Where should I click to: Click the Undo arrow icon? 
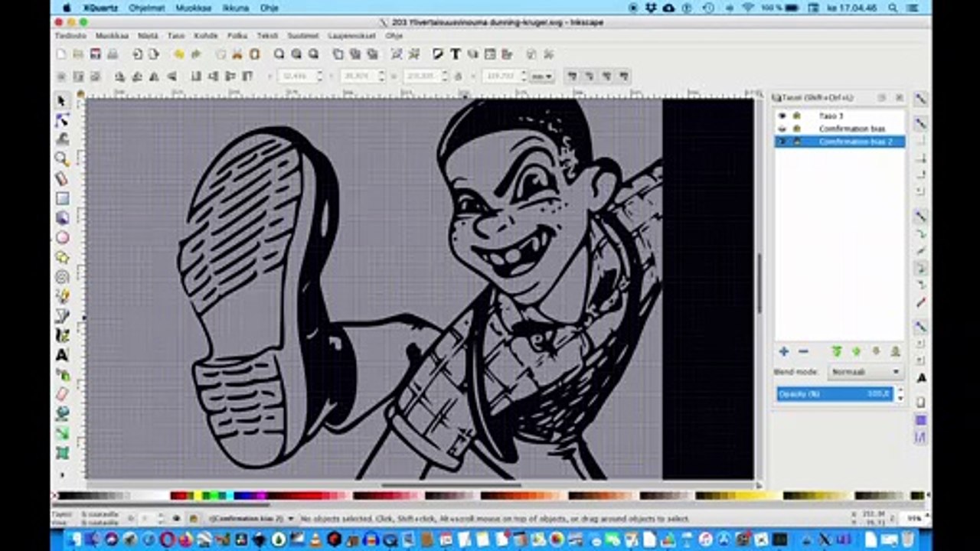click(178, 54)
